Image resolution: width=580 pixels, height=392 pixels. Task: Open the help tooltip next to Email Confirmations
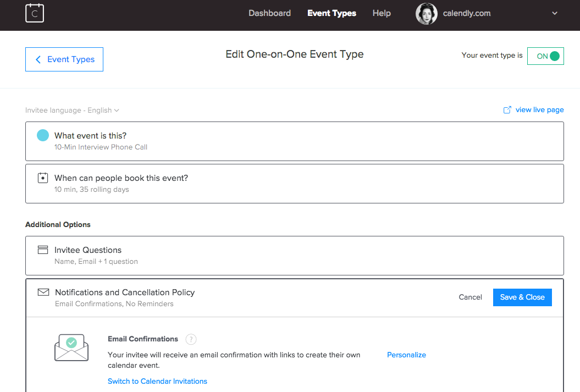[x=191, y=339]
